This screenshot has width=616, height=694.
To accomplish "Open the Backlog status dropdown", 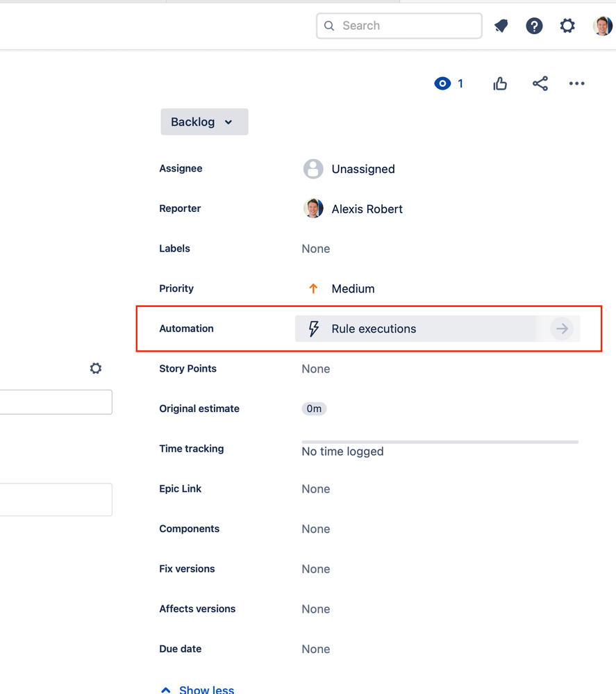I will [x=204, y=122].
